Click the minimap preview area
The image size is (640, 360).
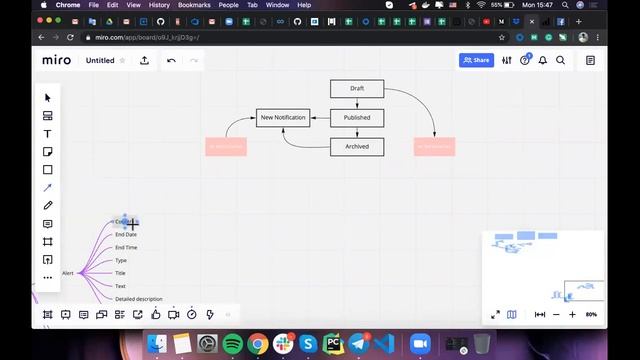point(543,267)
